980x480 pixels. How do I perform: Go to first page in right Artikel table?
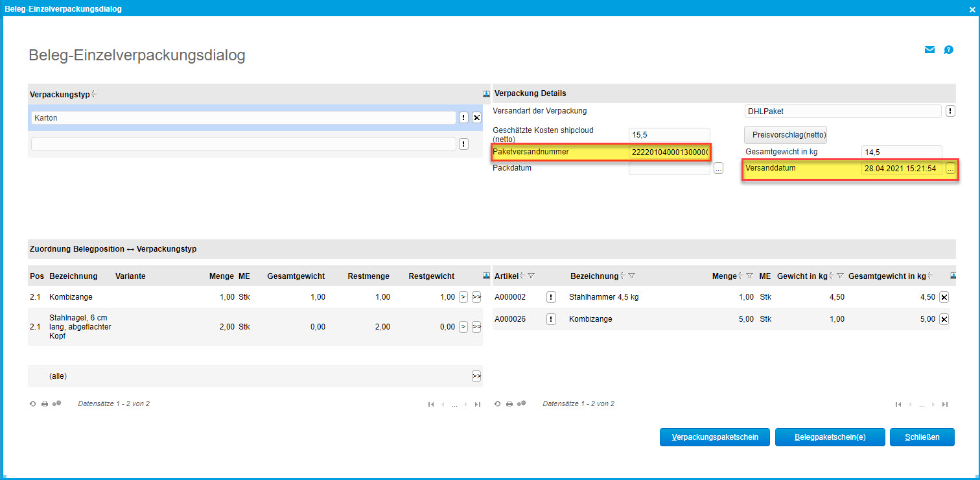click(x=898, y=405)
